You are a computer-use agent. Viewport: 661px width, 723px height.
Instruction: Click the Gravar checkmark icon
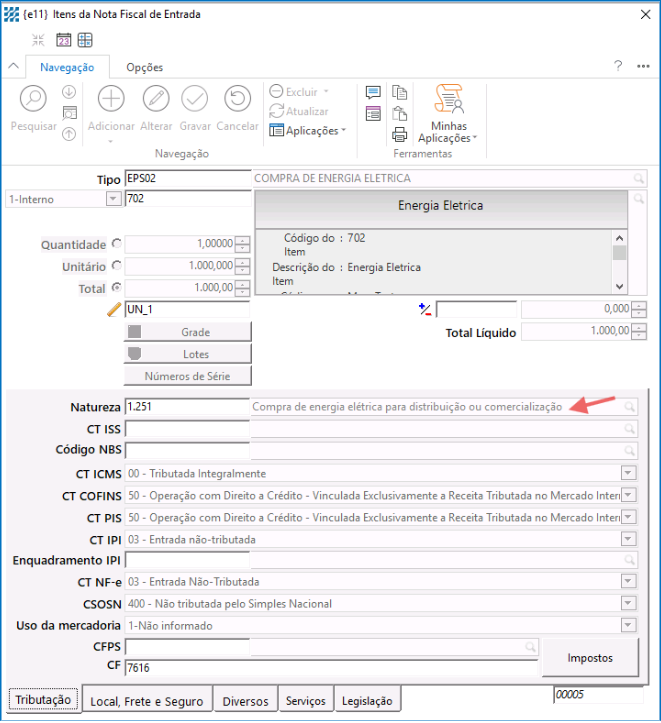(x=194, y=99)
